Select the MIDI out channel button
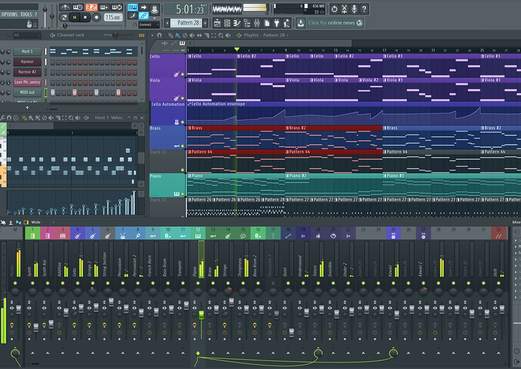 click(x=27, y=92)
